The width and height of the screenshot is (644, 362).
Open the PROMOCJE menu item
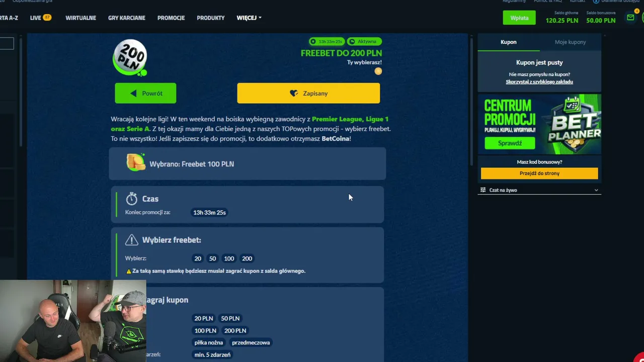171,18
